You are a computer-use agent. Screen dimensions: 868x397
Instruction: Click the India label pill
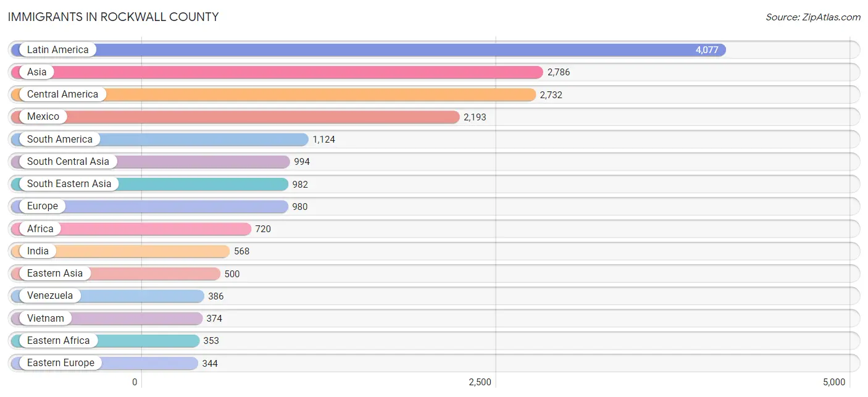coord(38,251)
